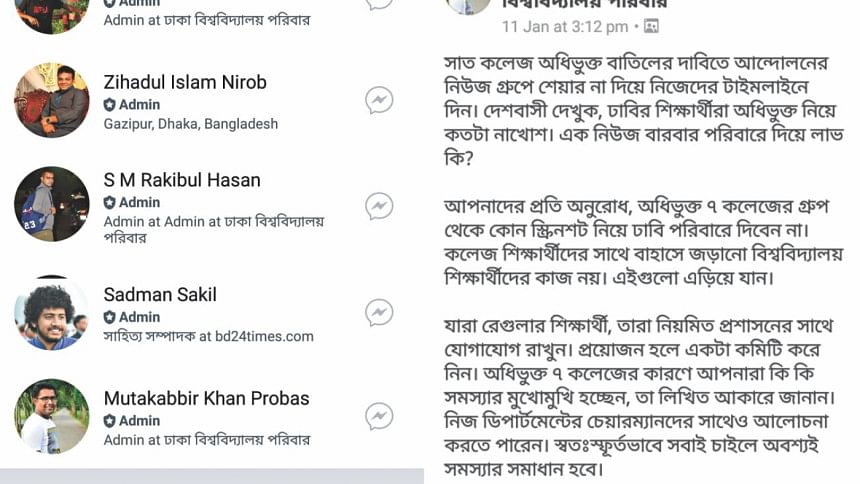Click Admin shield badge under Mutakabbir Khan Probas

pos(110,421)
